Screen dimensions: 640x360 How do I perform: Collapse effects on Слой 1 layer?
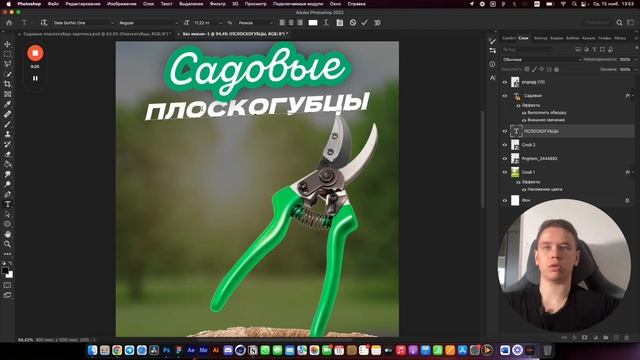(x=633, y=172)
